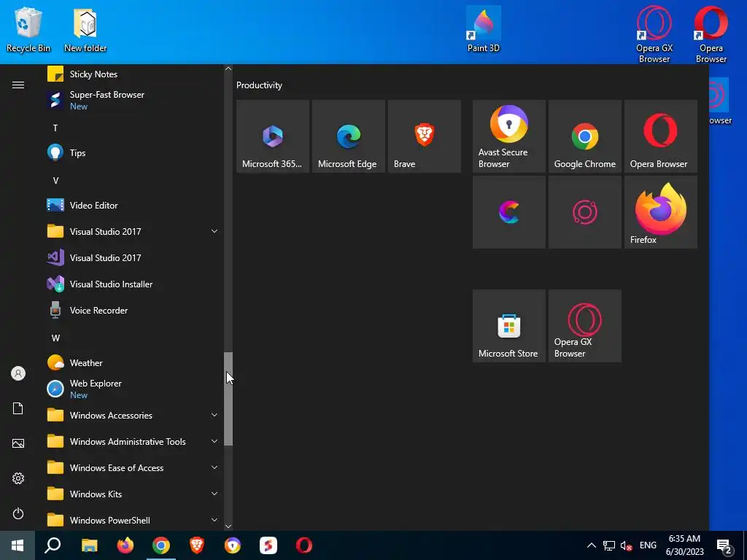Screen dimensions: 747x560
Task: Open the notification center icon
Action: (724, 546)
